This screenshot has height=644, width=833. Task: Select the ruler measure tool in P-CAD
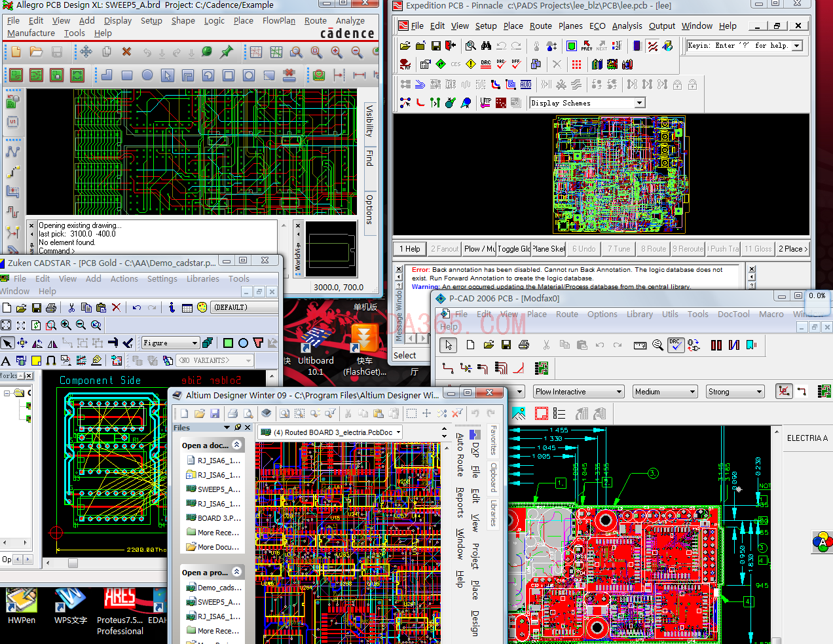tap(640, 345)
